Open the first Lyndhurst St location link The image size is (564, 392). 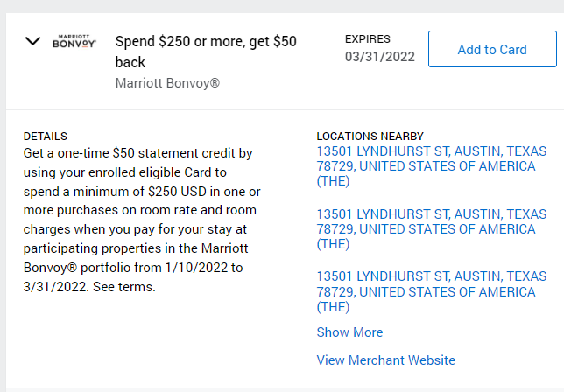pos(431,166)
